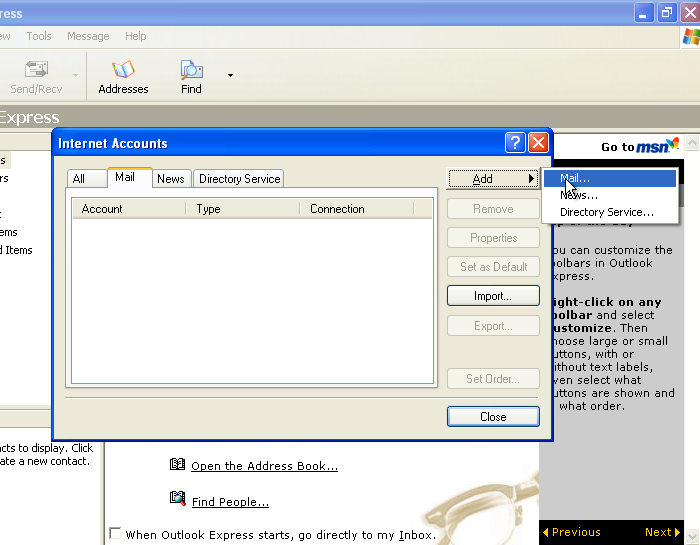Click the Add button
This screenshot has width=700, height=545.
pos(493,179)
